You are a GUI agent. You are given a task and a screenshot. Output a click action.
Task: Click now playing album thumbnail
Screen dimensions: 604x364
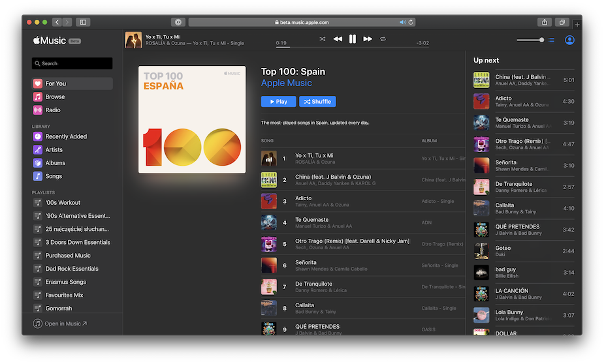coord(133,40)
